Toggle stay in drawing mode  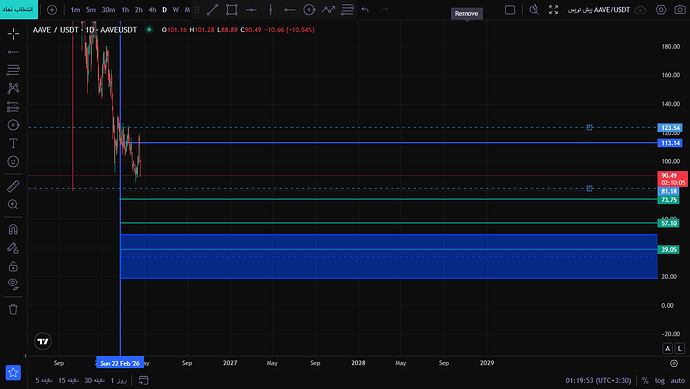[x=13, y=248]
